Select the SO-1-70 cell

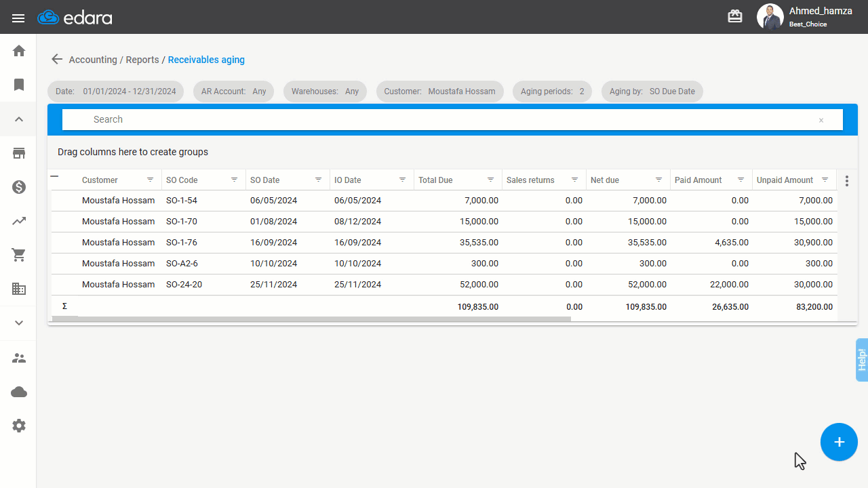click(x=203, y=222)
